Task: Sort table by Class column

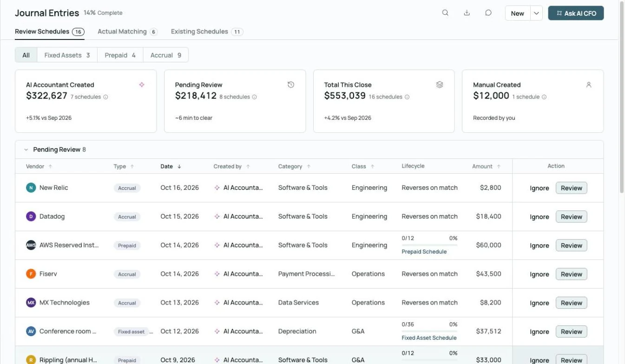Action: click(363, 166)
